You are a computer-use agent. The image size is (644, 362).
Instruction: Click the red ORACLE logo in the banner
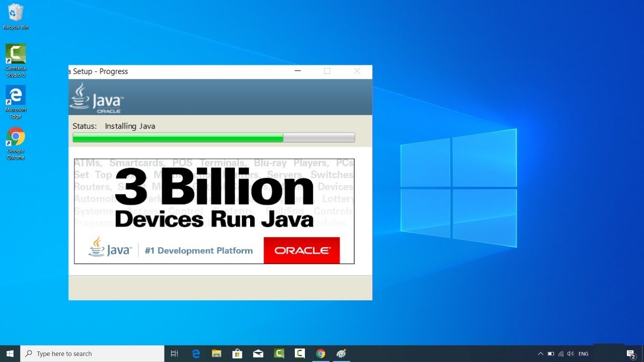click(301, 250)
